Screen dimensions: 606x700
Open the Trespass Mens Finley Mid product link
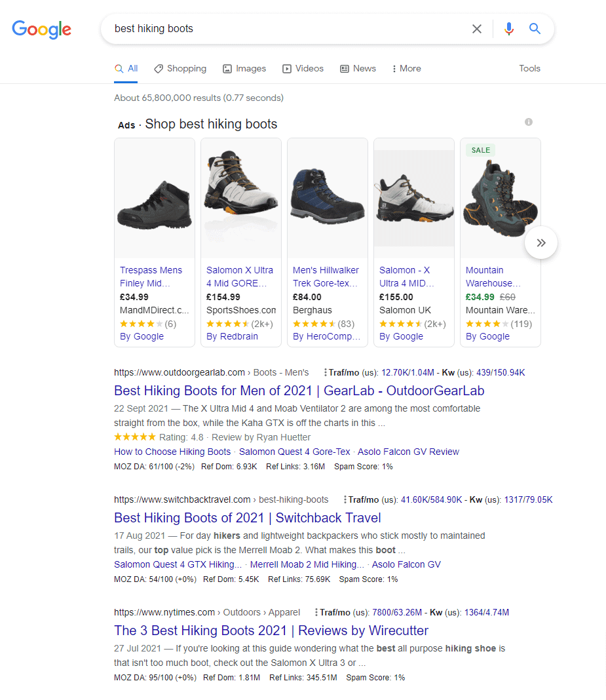point(151,277)
